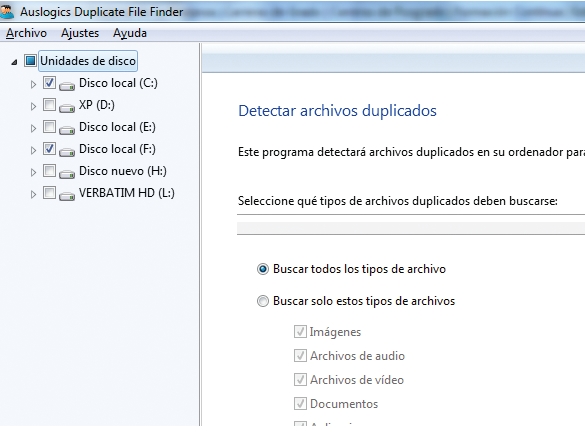
Task: Open the Ajustes menu
Action: pyautogui.click(x=80, y=33)
